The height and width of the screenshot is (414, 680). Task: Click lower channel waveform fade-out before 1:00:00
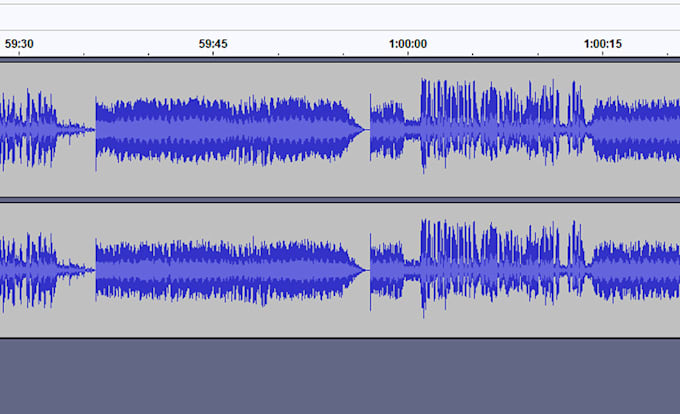(356, 270)
